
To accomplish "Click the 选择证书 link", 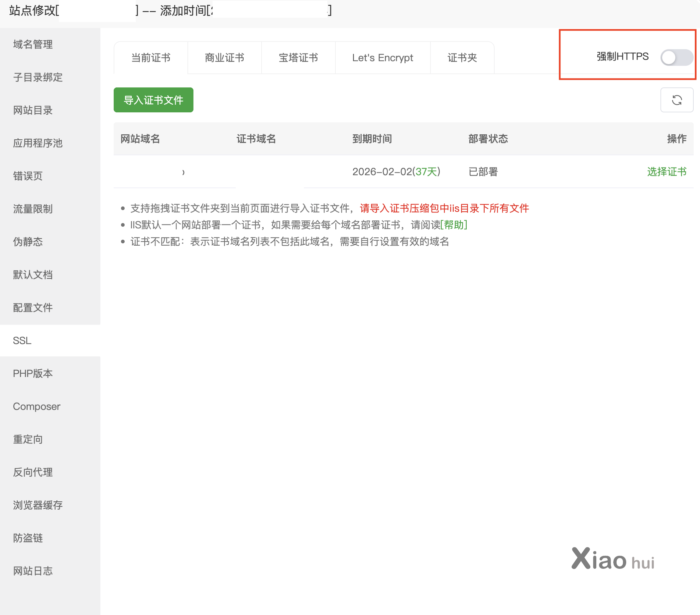I will point(666,172).
